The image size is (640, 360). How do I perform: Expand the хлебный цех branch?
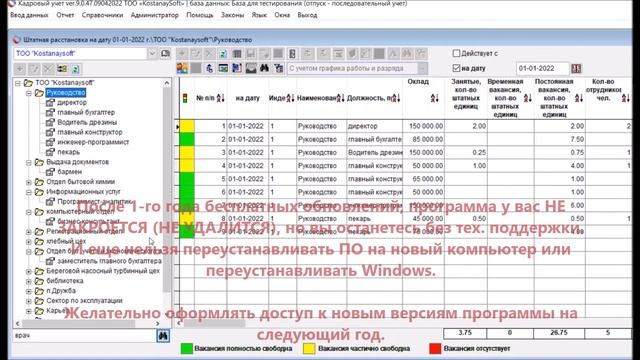tap(29, 242)
